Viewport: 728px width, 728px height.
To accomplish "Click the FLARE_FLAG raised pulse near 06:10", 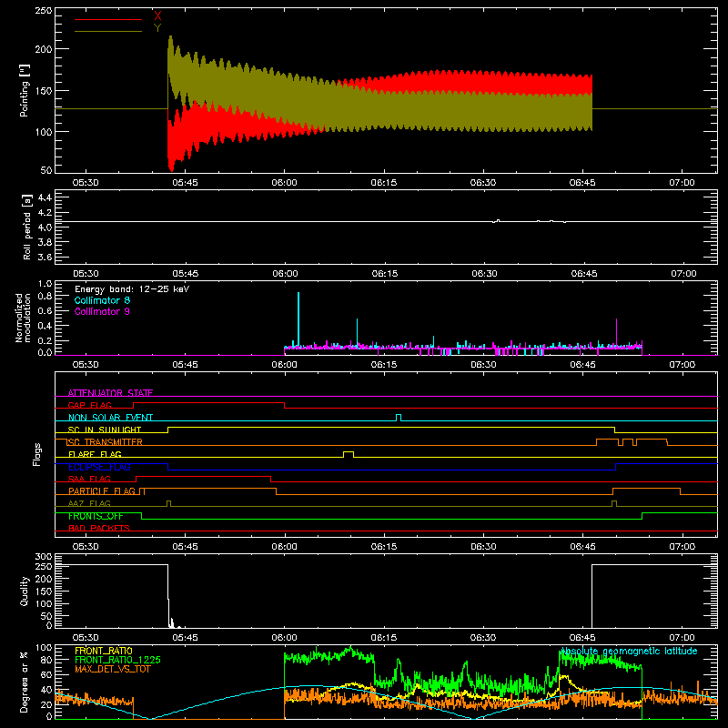I will pyautogui.click(x=349, y=454).
